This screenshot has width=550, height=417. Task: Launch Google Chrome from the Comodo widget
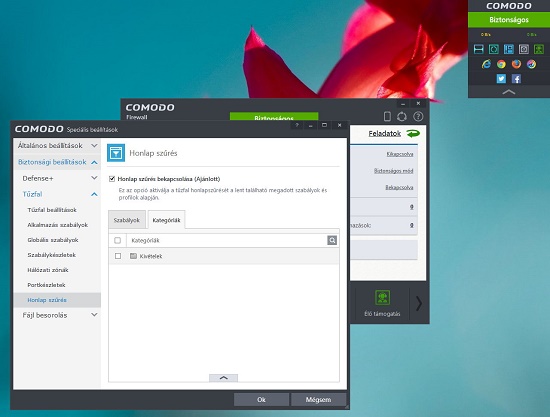tap(501, 64)
